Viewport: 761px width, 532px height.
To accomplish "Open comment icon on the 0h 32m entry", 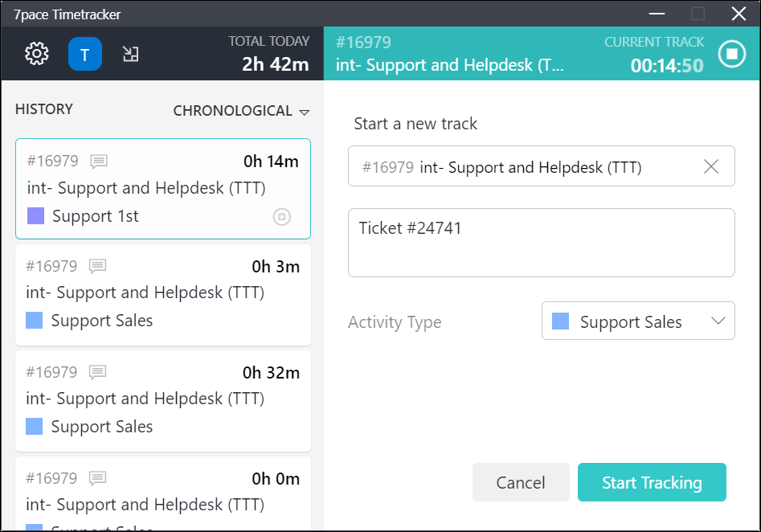I will pos(97,372).
